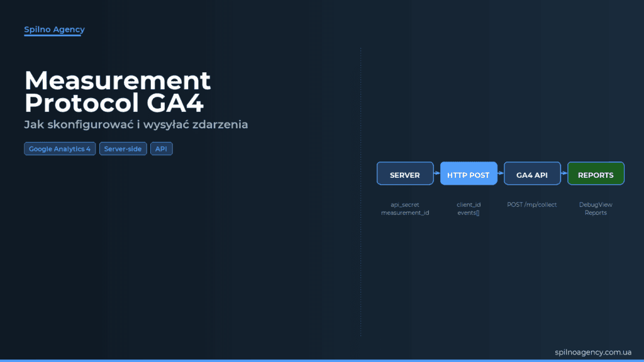Click the 'measurement_id' label

pyautogui.click(x=405, y=212)
